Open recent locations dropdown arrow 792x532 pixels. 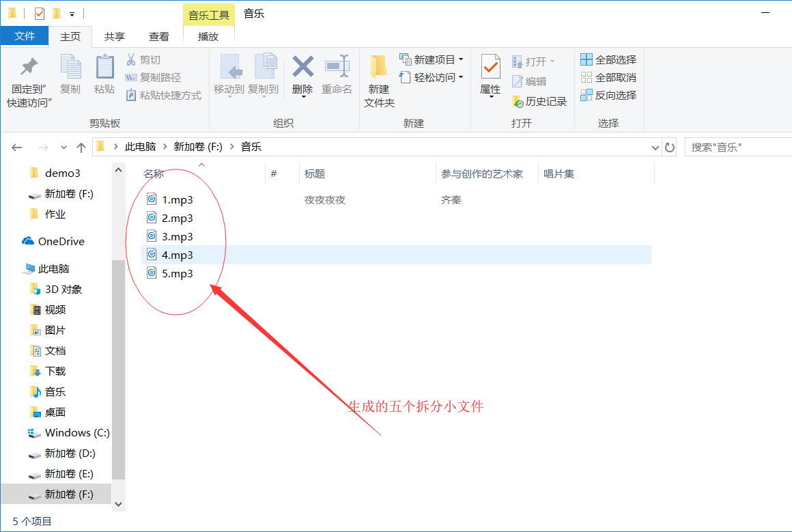pos(63,148)
